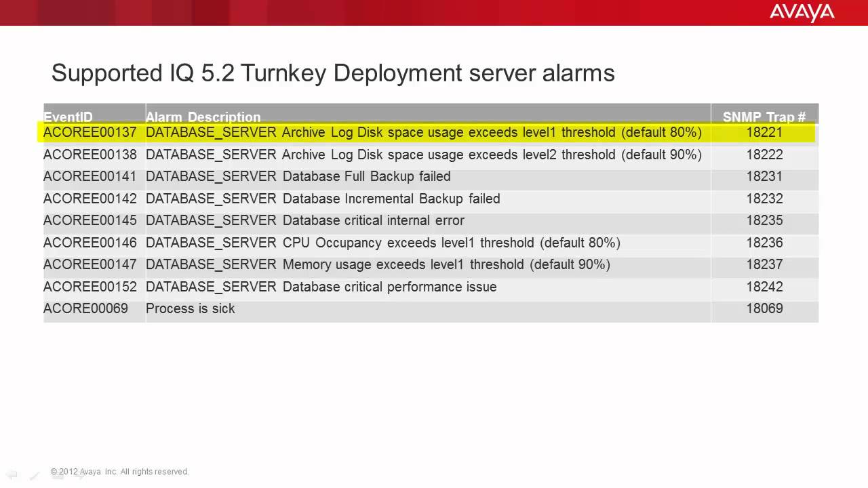Image resolution: width=868 pixels, height=488 pixels.
Task: Select SNMP trap number 18221
Action: (764, 132)
